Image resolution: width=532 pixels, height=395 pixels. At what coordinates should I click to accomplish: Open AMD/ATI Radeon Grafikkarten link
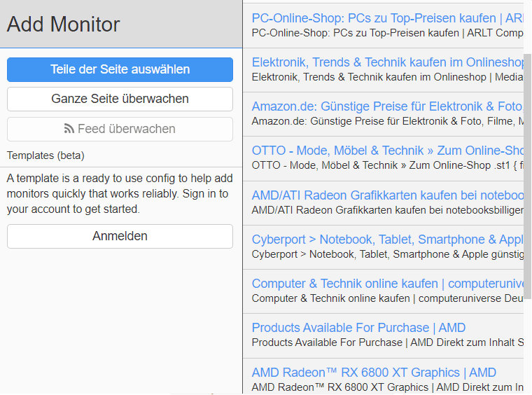pos(388,195)
